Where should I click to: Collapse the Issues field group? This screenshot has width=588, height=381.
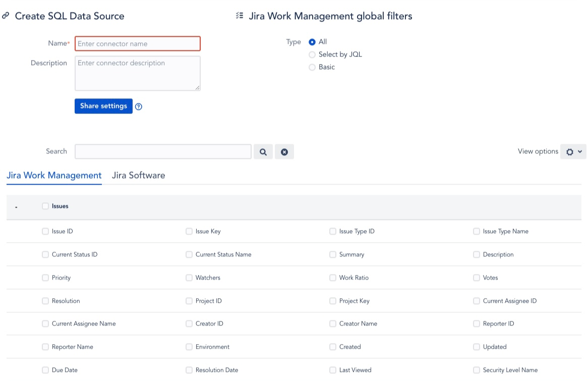click(x=17, y=206)
